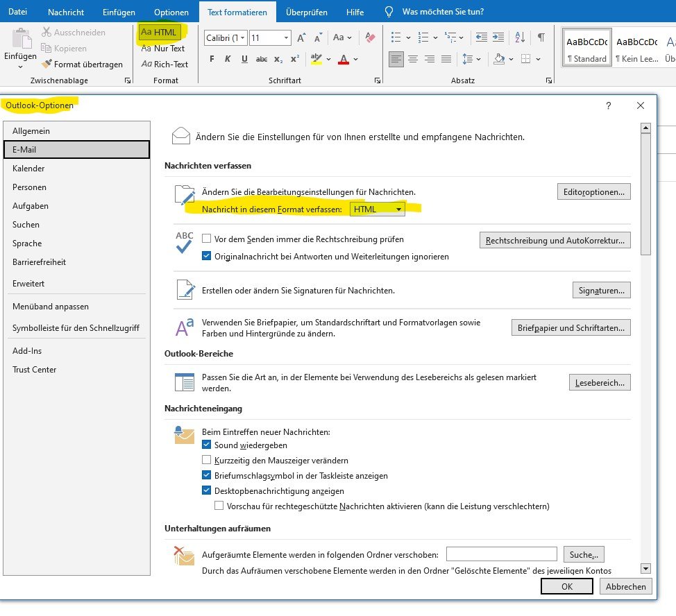Click the Einfügen paste icon
Screen dimensions: 676x616
coord(21,38)
